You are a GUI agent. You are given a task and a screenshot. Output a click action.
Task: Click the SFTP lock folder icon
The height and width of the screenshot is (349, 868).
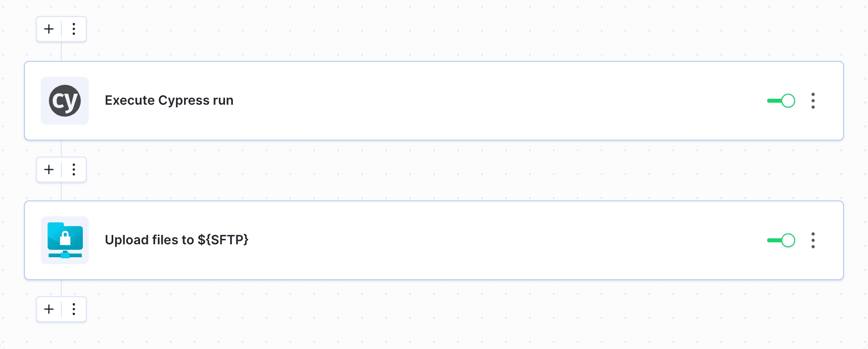[64, 240]
